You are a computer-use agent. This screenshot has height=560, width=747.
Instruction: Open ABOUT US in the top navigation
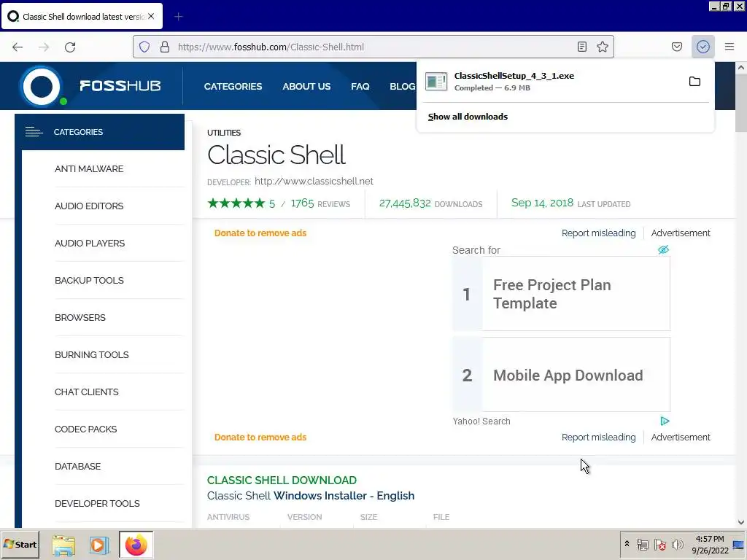(306, 86)
